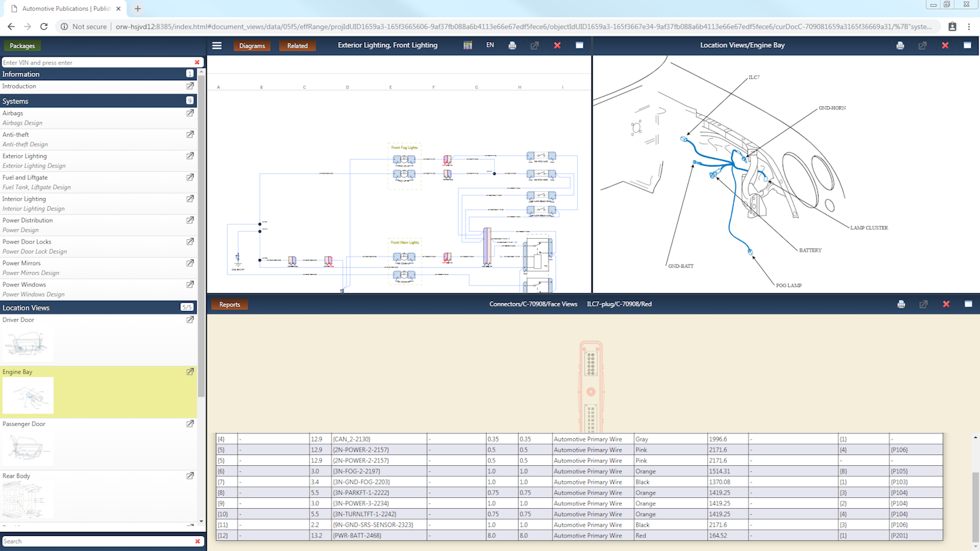The height and width of the screenshot is (551, 980).
Task: Open Power Door Locks in new window icon
Action: click(x=190, y=241)
